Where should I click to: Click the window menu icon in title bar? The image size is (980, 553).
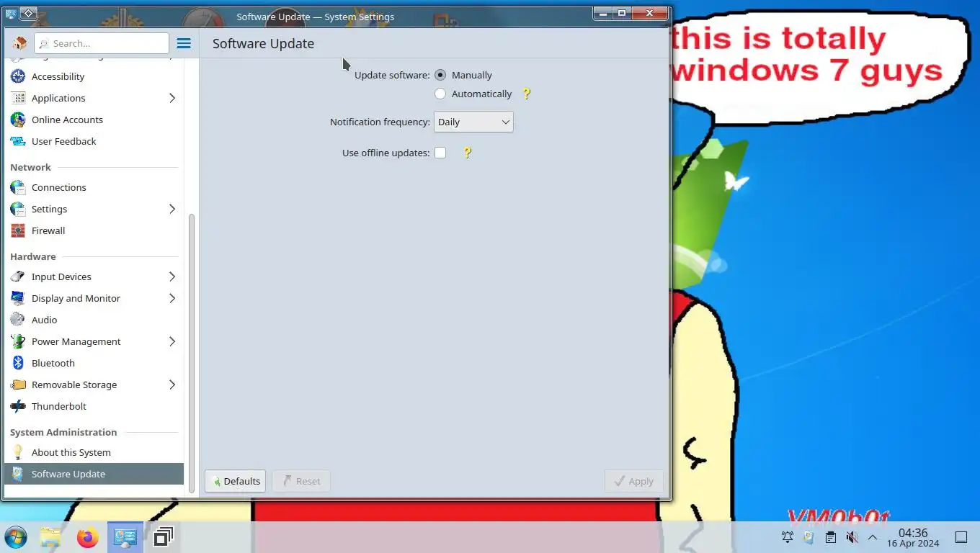click(11, 13)
